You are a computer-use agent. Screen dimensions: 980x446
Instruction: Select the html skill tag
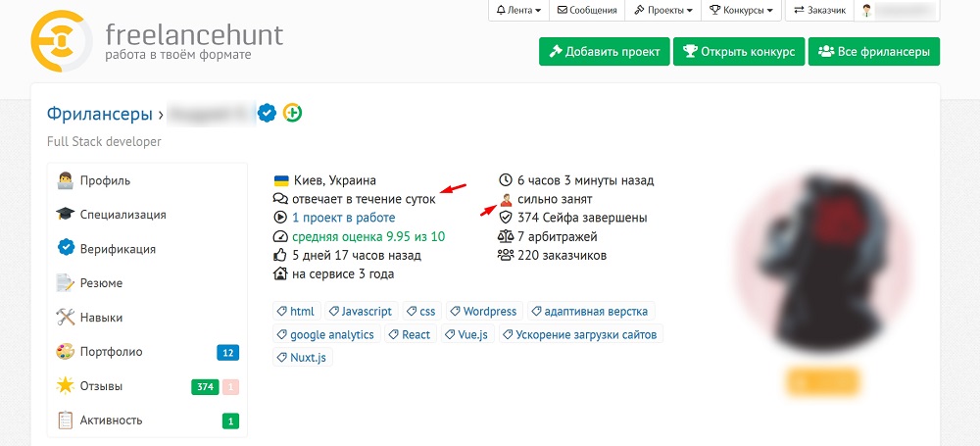[297, 311]
